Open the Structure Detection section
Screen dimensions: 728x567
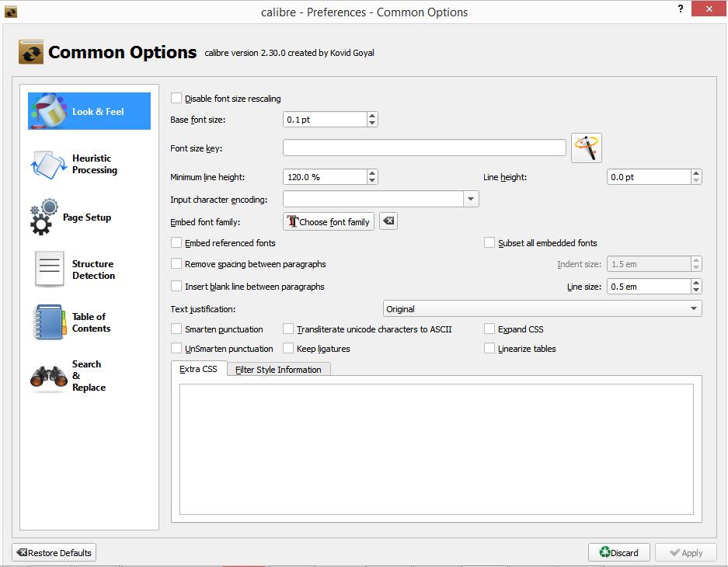click(x=89, y=270)
